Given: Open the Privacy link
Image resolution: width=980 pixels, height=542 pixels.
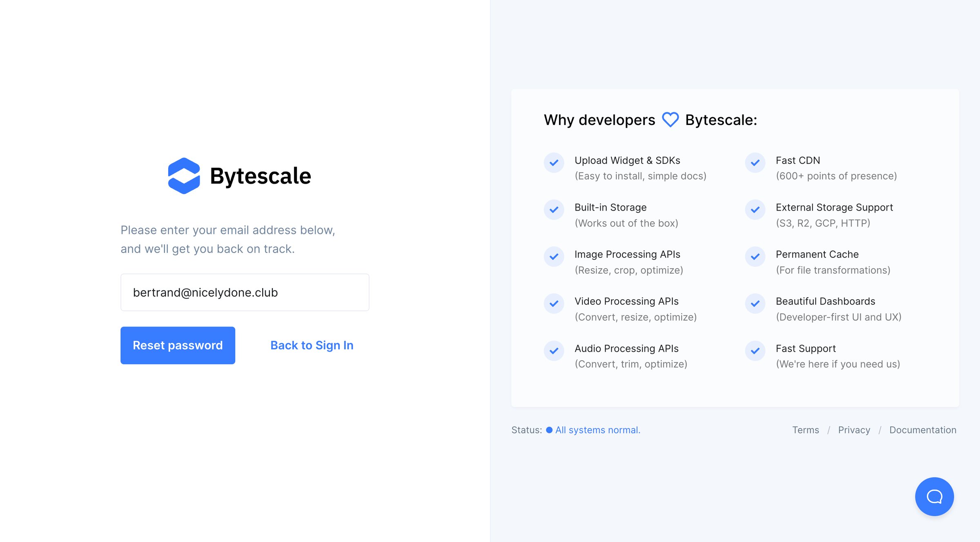Looking at the screenshot, I should coord(854,430).
